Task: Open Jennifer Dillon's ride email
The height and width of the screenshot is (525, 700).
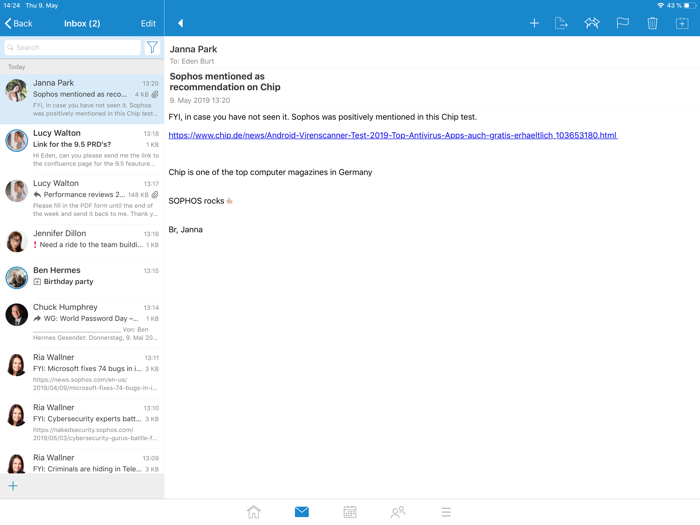Action: [82, 242]
